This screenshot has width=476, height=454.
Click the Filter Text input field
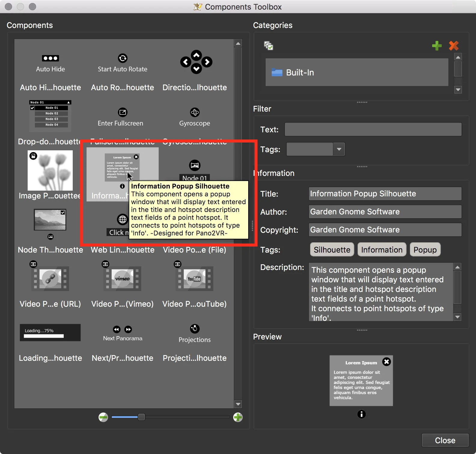pyautogui.click(x=373, y=129)
